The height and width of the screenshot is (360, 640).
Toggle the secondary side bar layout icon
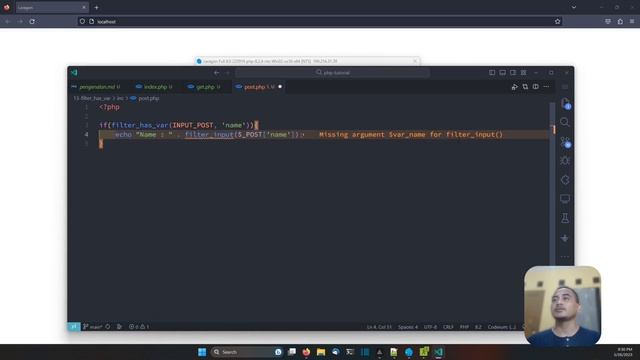[x=513, y=73]
